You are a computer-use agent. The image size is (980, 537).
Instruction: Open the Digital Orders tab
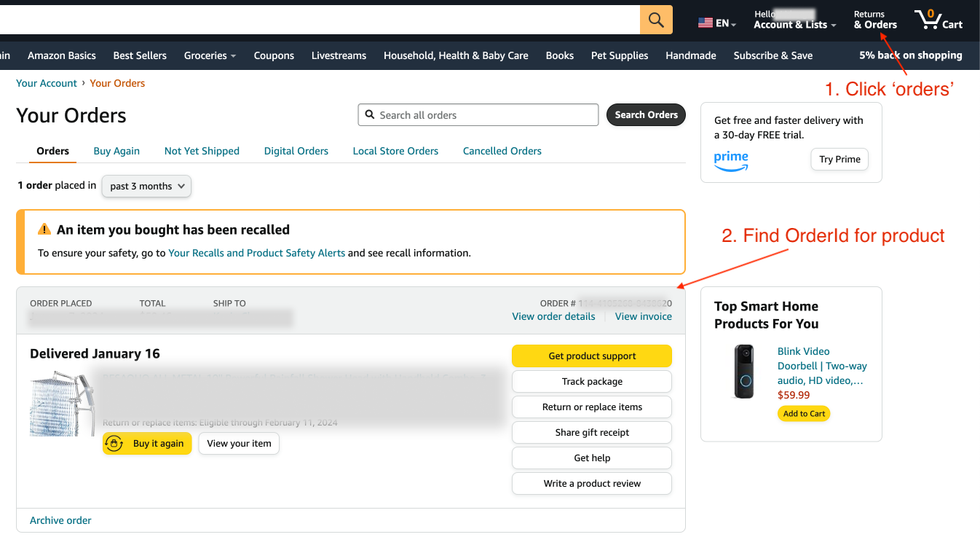[296, 151]
